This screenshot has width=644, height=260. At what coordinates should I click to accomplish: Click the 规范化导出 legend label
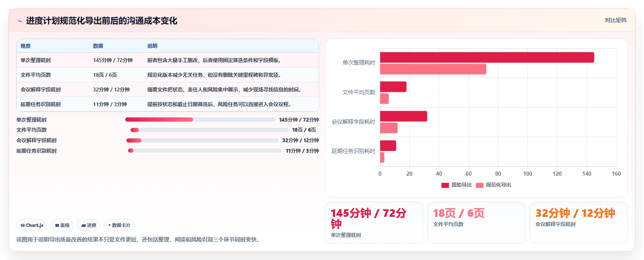pos(498,185)
